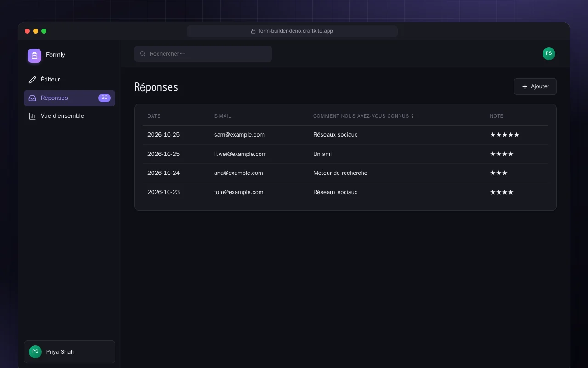Select the Réponses inbox icon

(32, 98)
